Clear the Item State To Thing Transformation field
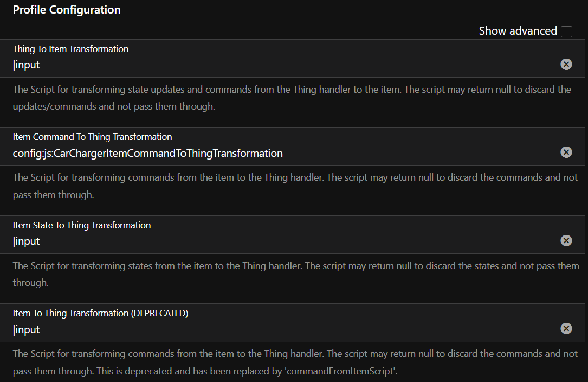This screenshot has width=588, height=382. click(x=566, y=240)
